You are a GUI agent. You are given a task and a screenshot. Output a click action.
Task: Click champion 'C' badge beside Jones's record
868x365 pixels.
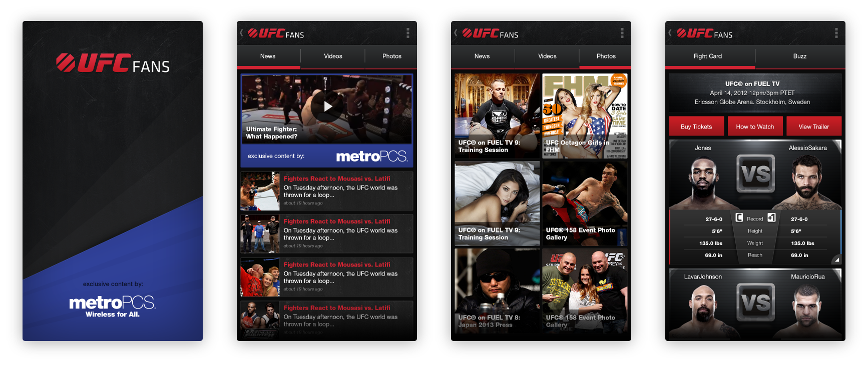point(739,217)
